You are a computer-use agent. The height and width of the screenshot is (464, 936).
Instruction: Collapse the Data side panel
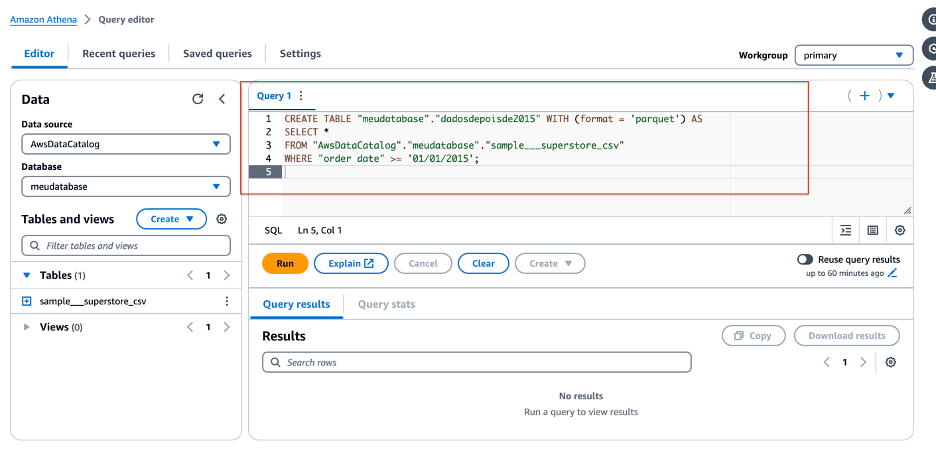tap(222, 99)
